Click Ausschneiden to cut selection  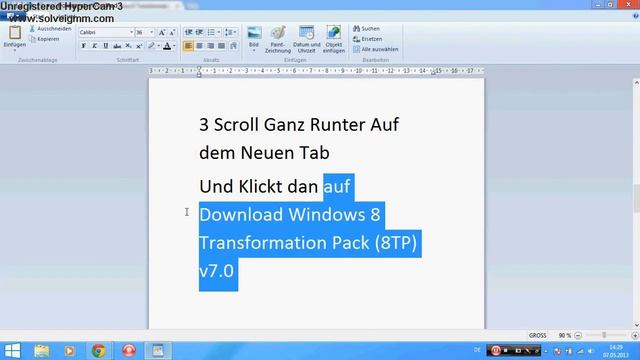(50, 29)
